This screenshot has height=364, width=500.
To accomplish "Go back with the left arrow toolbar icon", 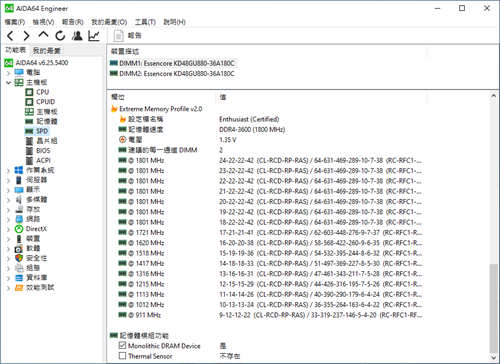I will point(10,35).
